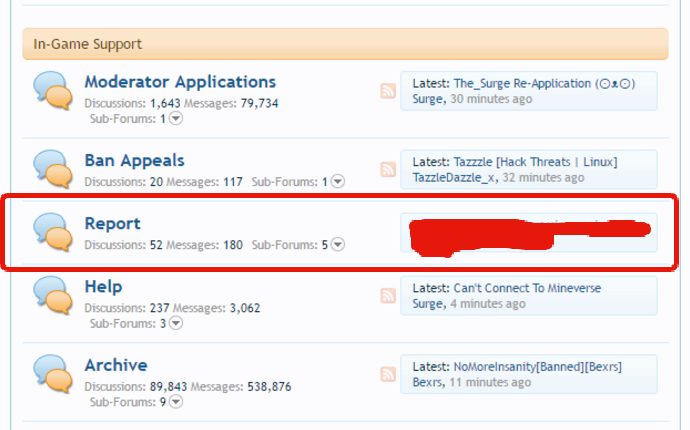Click the Messages count 79,734
Screen dimensions: 690x430
(x=259, y=103)
